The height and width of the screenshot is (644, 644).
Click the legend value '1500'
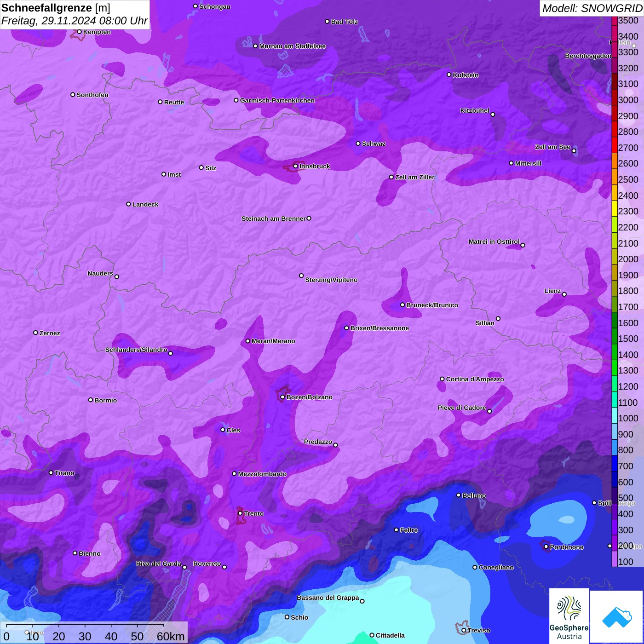coord(628,339)
